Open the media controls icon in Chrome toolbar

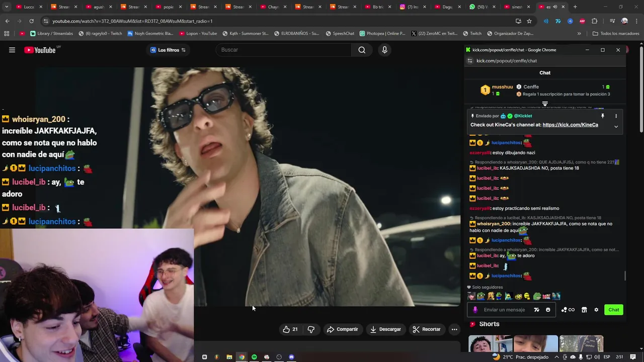click(x=612, y=21)
